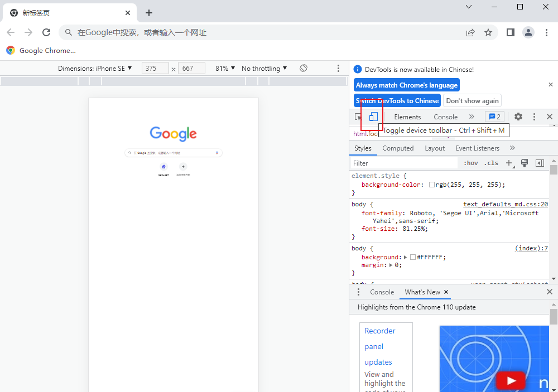Open the drawer three-dot menu

(x=358, y=292)
